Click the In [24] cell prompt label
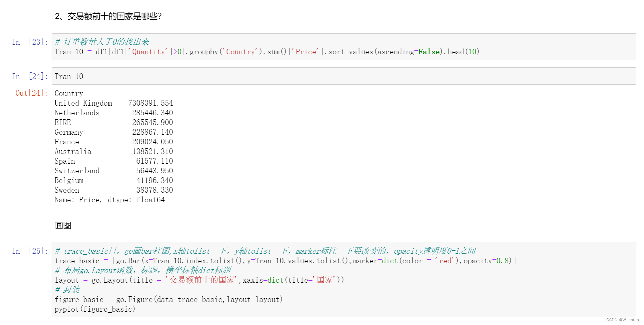Viewport: 644px width, 325px height. [29, 76]
